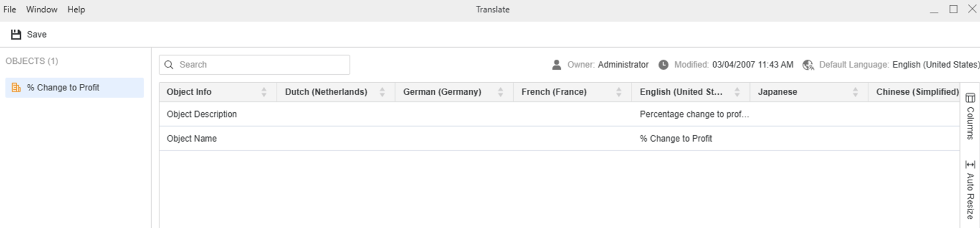Select the Object Name English cell

tap(691, 139)
